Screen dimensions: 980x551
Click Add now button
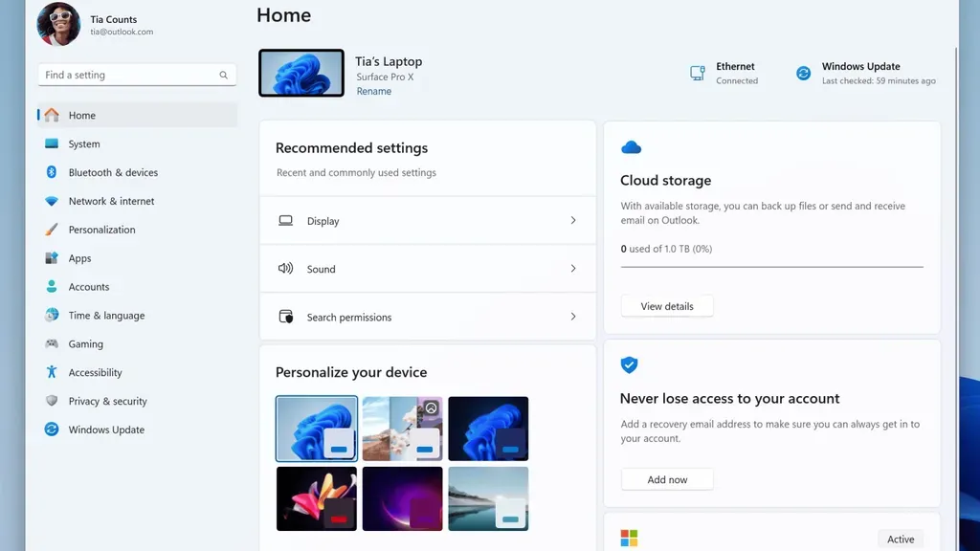(x=667, y=479)
